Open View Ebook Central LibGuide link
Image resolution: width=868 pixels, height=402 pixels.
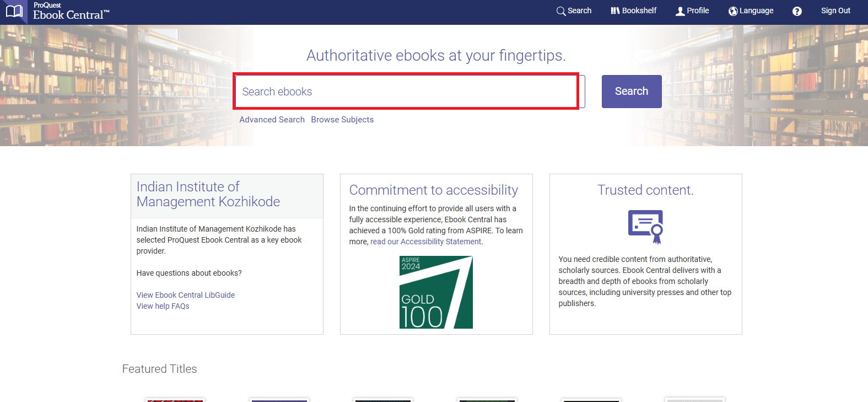click(x=186, y=295)
